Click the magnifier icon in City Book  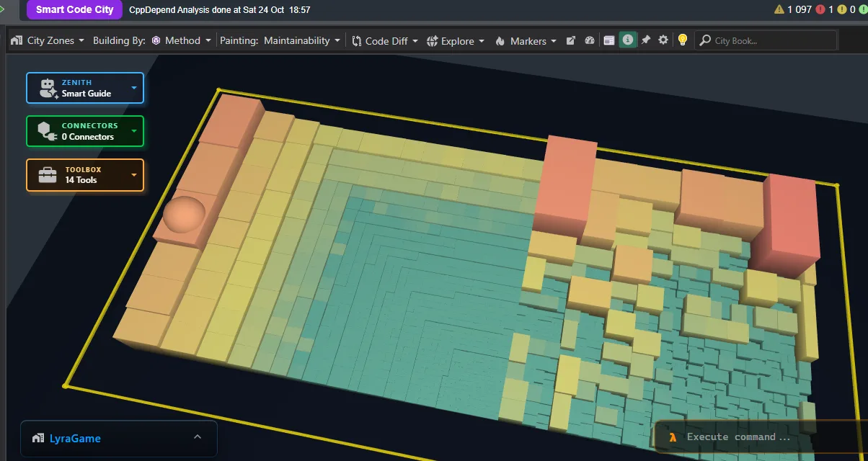[705, 40]
